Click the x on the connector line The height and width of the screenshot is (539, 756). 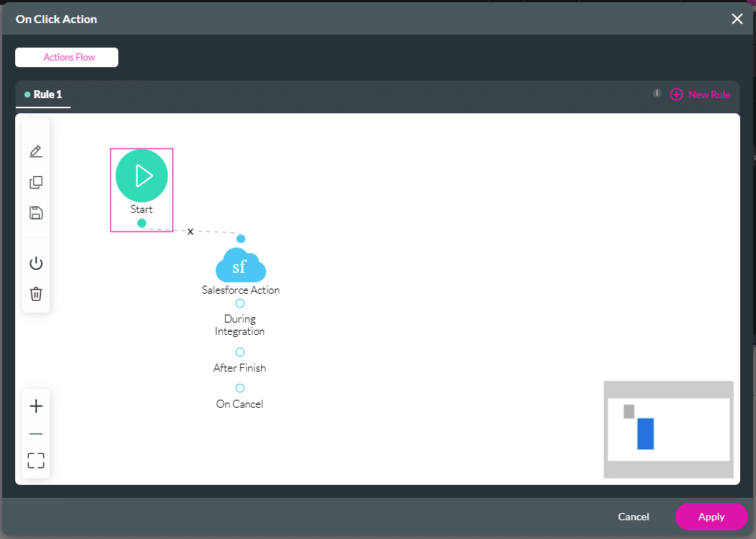190,232
